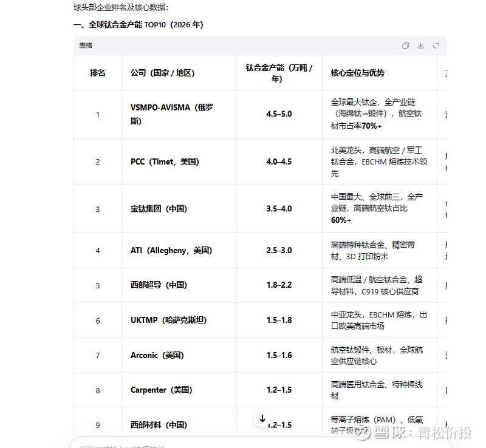Click the 表格 label in table header
Screen dimensions: 486x448
[86, 46]
